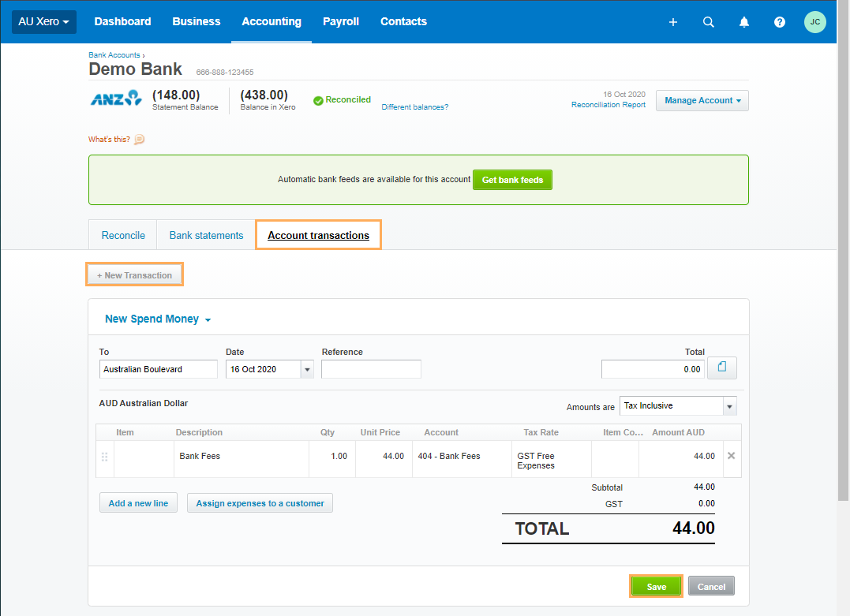The height and width of the screenshot is (616, 850).
Task: Expand the Manage Account dropdown
Action: tap(702, 101)
